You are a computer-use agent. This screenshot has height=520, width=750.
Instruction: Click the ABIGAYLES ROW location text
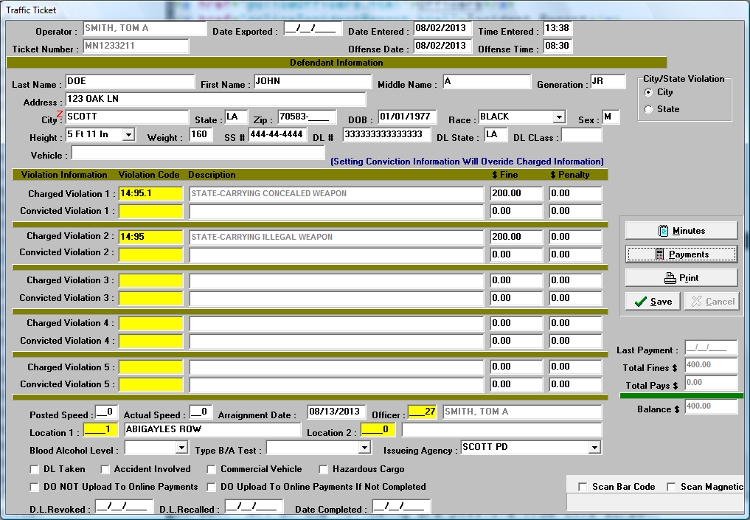(163, 430)
